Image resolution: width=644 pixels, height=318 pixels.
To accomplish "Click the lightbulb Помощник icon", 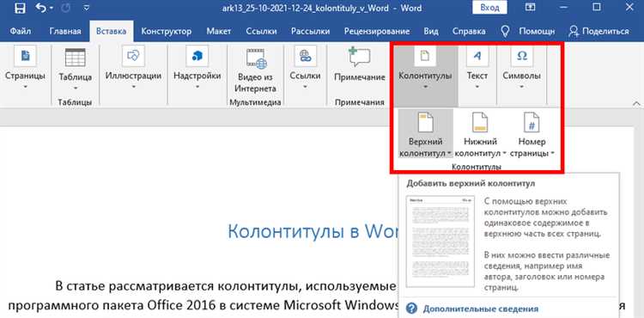I will [506, 31].
